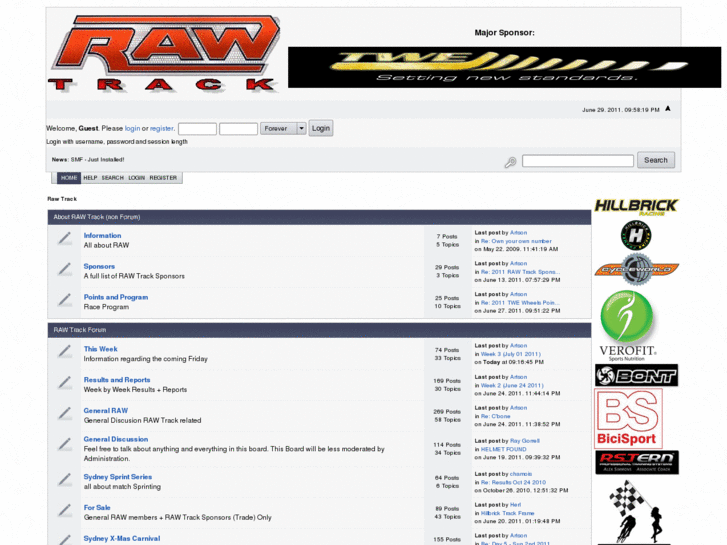Click the pencil icon beside This Week
727x545 pixels.
(65, 352)
